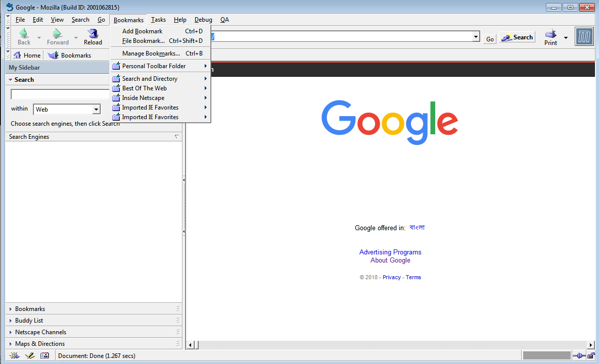Open the URL history dropdown

pos(475,36)
